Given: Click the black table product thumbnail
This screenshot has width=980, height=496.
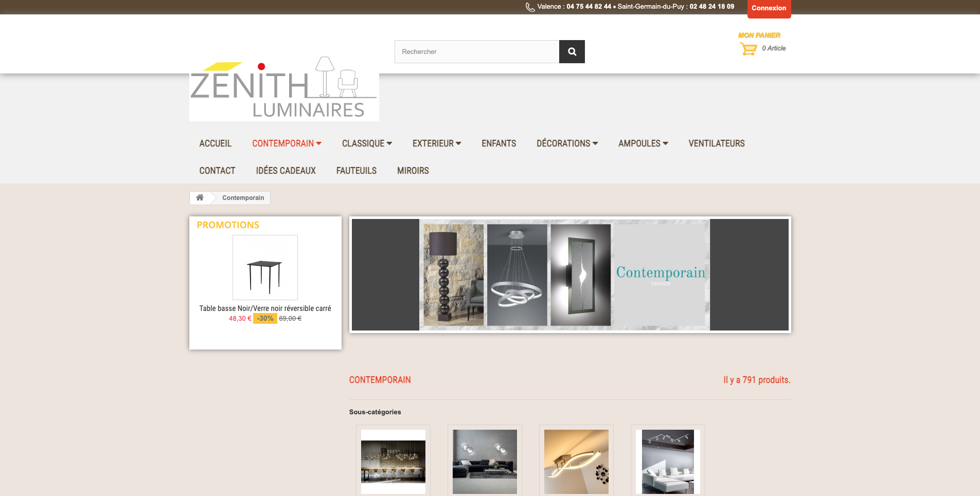Looking at the screenshot, I should pos(265,267).
